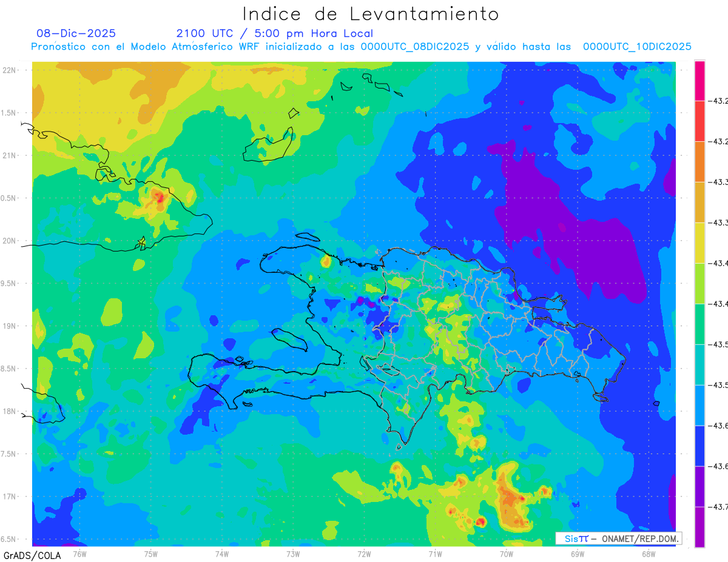Select the royal blue legend swatch
The width and height of the screenshot is (728, 562).
pyautogui.click(x=699, y=446)
